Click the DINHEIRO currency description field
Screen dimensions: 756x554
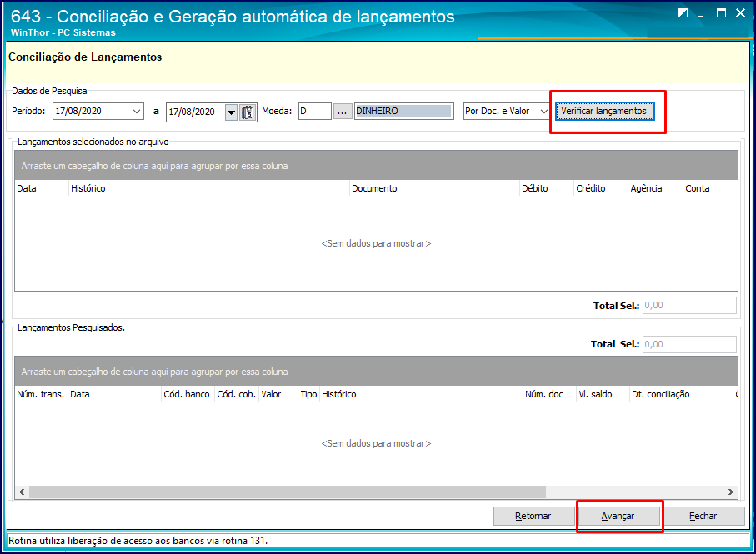[x=404, y=112]
